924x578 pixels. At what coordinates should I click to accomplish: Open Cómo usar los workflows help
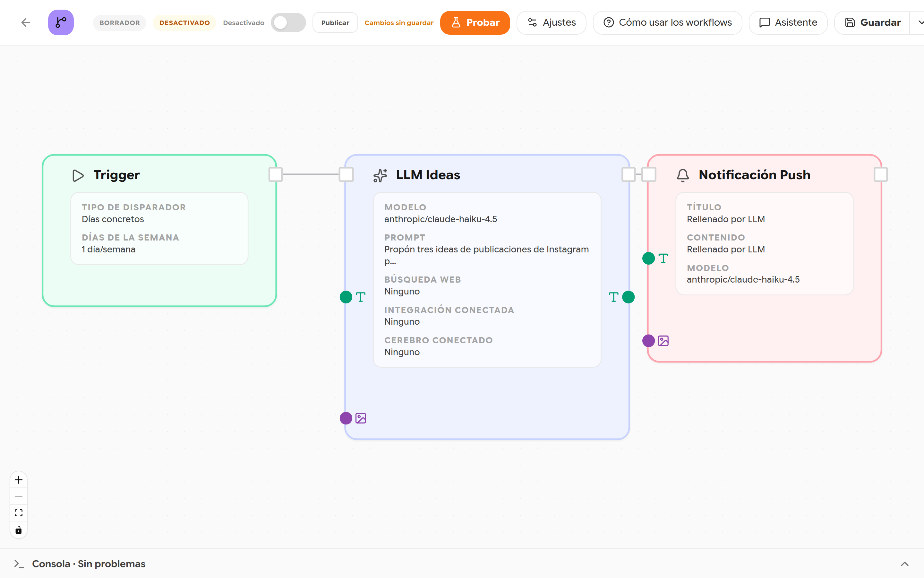point(667,22)
